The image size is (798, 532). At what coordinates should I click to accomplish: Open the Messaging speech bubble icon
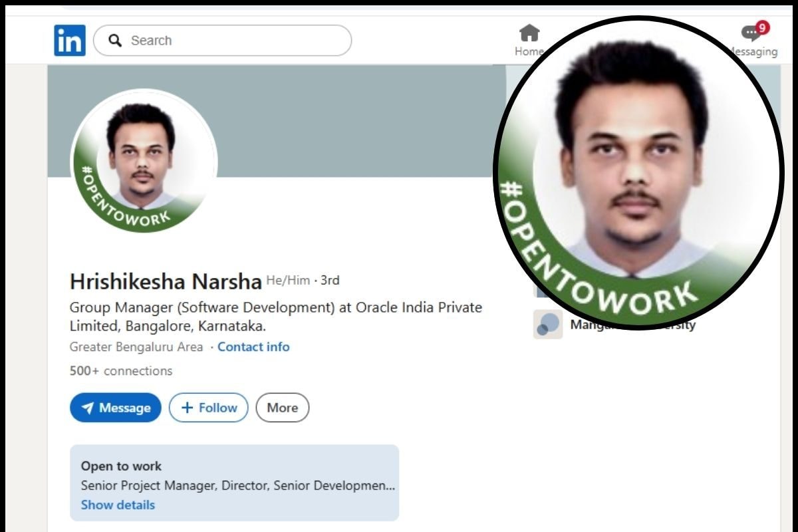(750, 33)
